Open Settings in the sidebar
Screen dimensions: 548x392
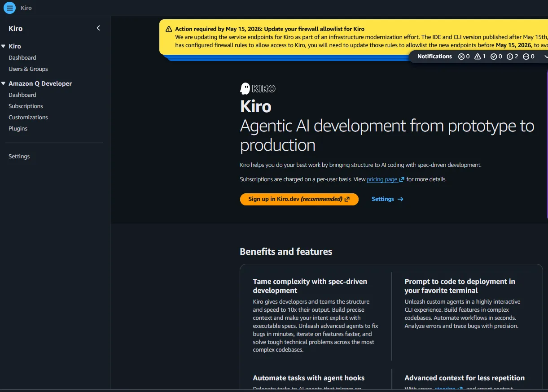pyautogui.click(x=19, y=156)
